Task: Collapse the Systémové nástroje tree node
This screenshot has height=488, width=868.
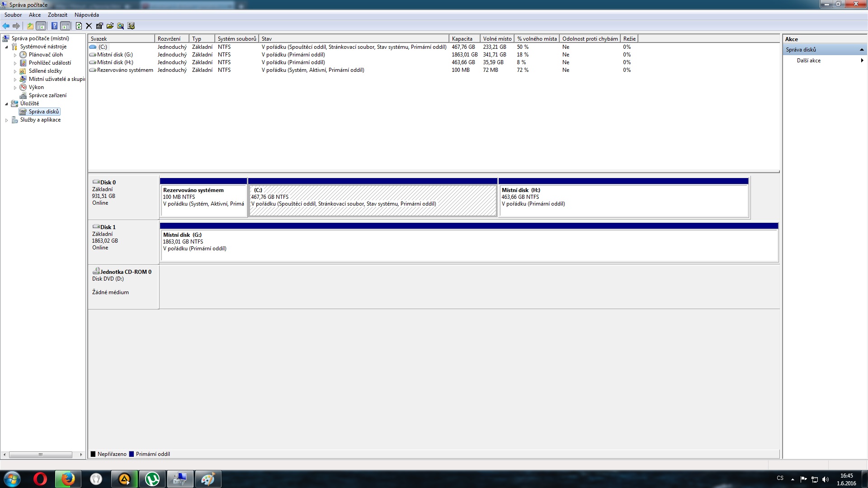Action: click(x=6, y=47)
